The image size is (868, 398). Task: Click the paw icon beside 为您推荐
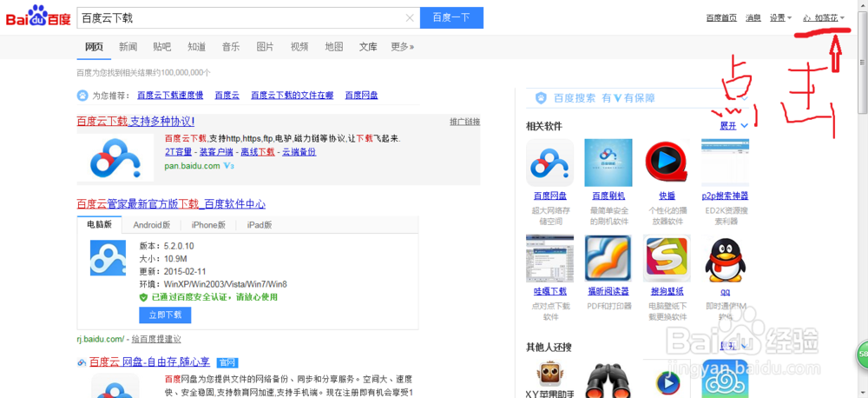click(82, 96)
